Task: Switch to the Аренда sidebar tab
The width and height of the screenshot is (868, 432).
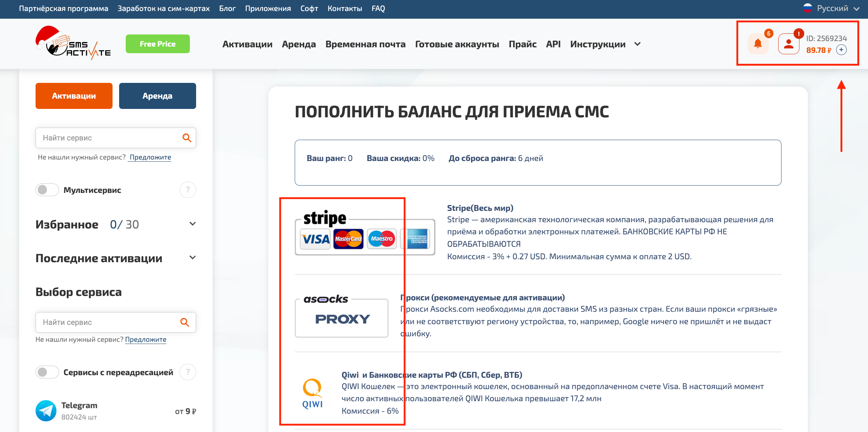Action: coord(157,96)
